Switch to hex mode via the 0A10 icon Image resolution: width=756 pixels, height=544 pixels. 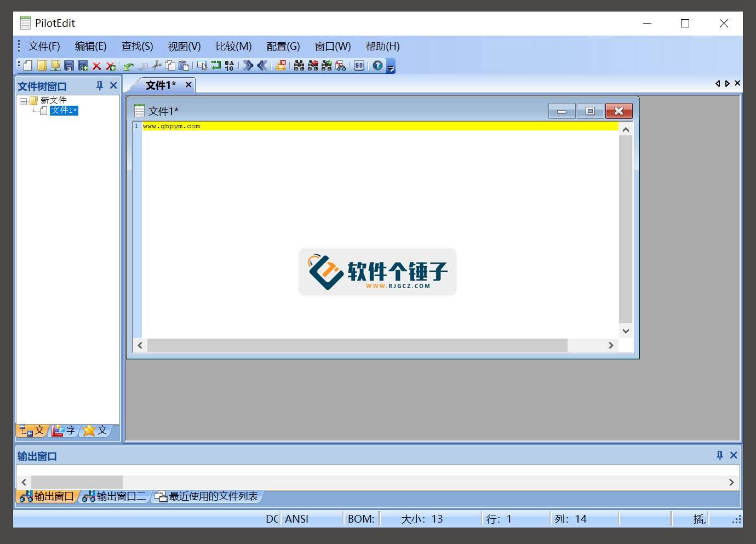coord(230,66)
